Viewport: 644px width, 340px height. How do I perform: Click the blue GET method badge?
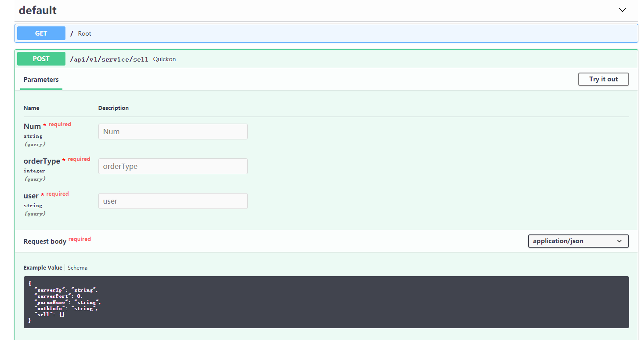pos(41,33)
